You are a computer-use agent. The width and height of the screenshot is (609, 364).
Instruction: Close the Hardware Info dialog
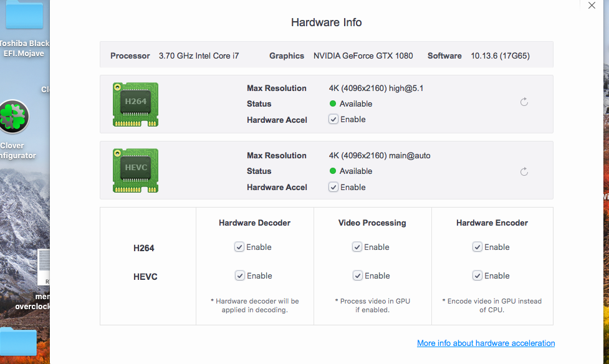(x=592, y=6)
